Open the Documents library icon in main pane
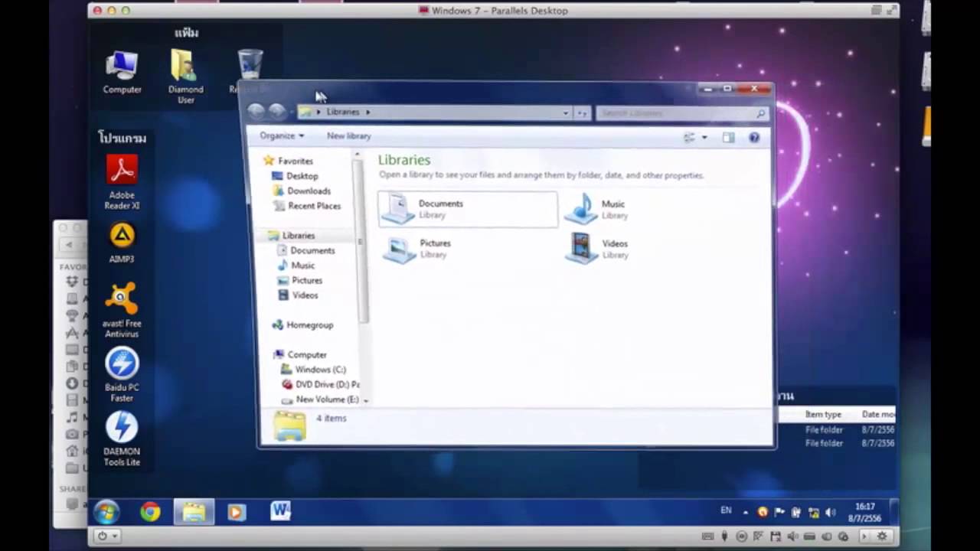 click(x=398, y=209)
